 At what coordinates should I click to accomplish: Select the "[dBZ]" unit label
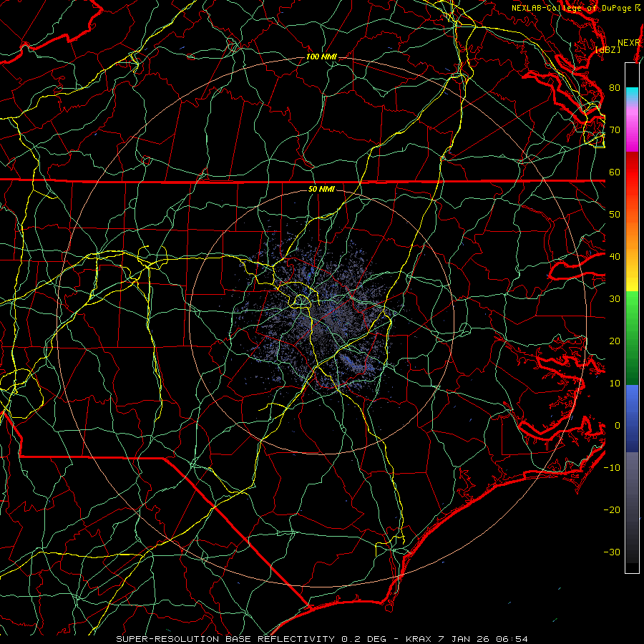coord(608,49)
